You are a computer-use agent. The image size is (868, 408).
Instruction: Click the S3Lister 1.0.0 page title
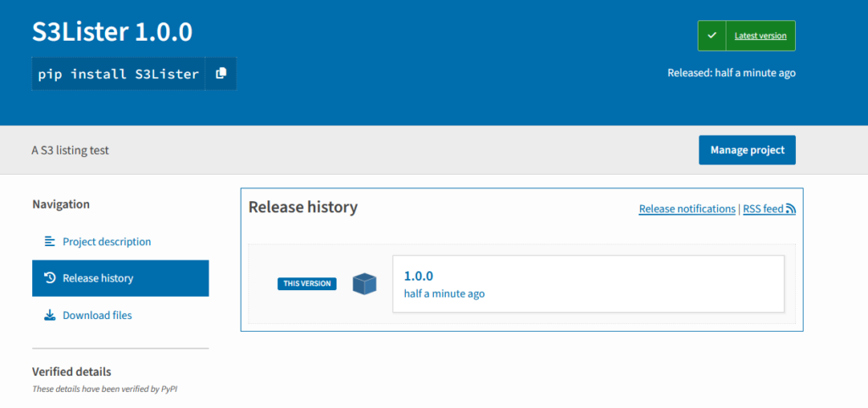[113, 33]
